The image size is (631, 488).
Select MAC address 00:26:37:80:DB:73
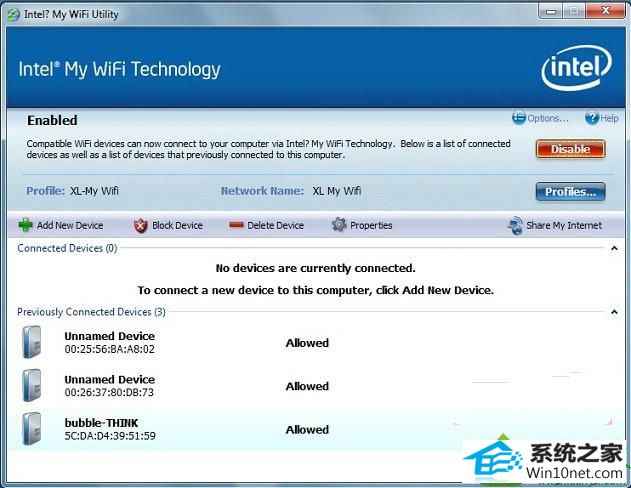(109, 392)
